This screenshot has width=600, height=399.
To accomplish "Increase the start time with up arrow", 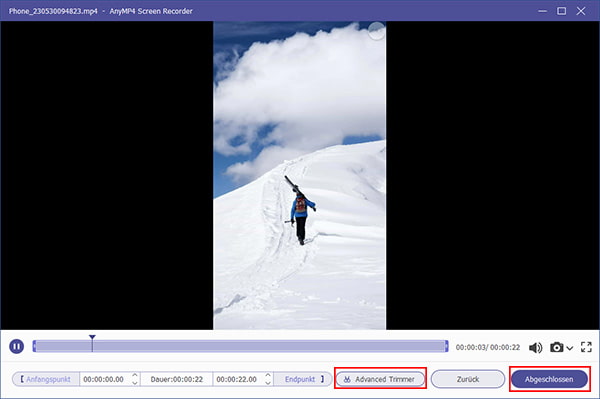I will (x=135, y=376).
